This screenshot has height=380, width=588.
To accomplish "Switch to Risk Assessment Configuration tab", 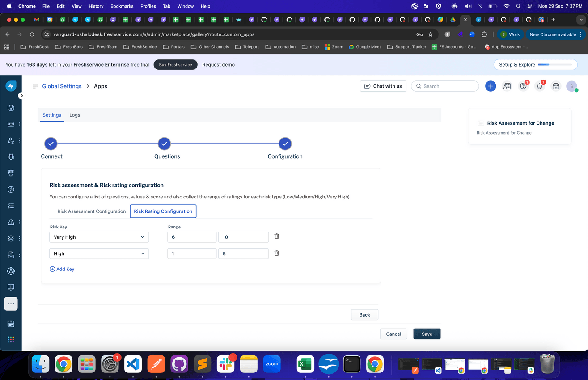I will pyautogui.click(x=91, y=211).
